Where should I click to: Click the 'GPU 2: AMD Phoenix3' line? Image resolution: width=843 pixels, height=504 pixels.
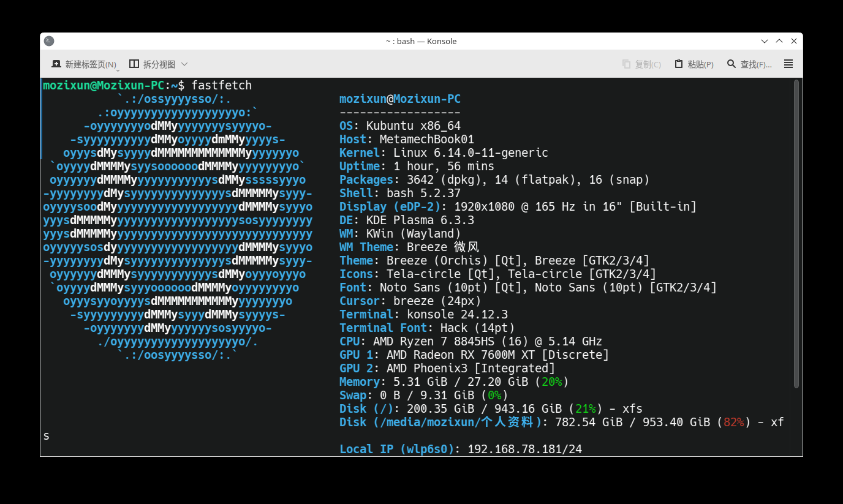[447, 368]
